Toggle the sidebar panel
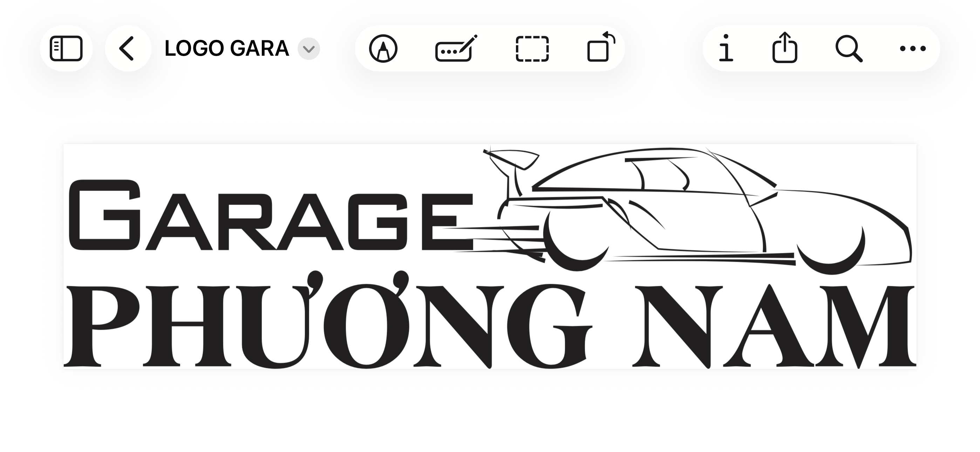 pyautogui.click(x=66, y=48)
